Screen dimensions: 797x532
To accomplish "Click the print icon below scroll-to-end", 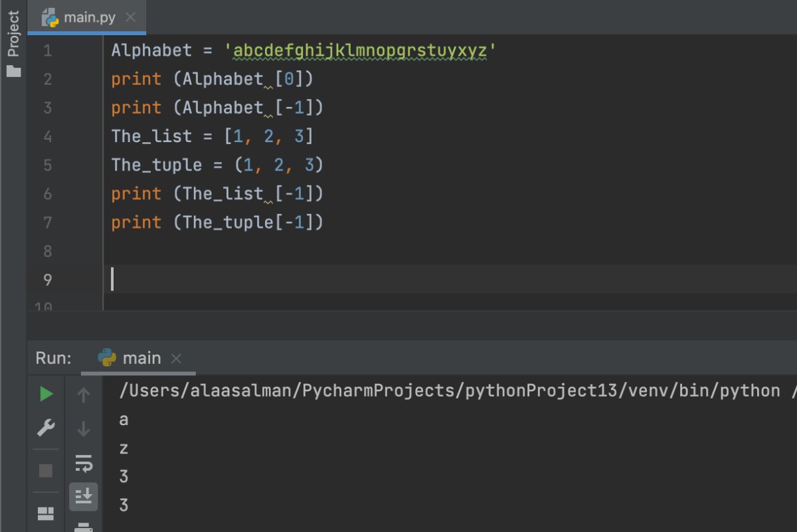I will [84, 527].
